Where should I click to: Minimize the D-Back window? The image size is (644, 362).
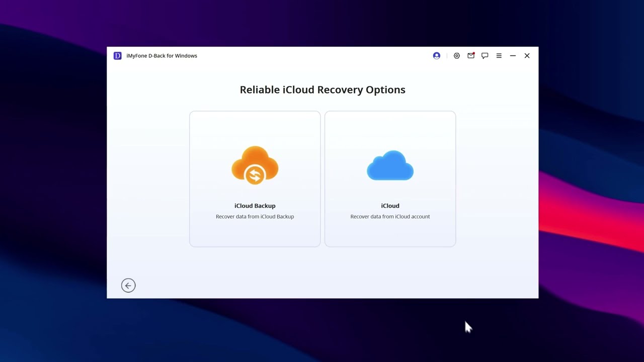[x=513, y=56]
